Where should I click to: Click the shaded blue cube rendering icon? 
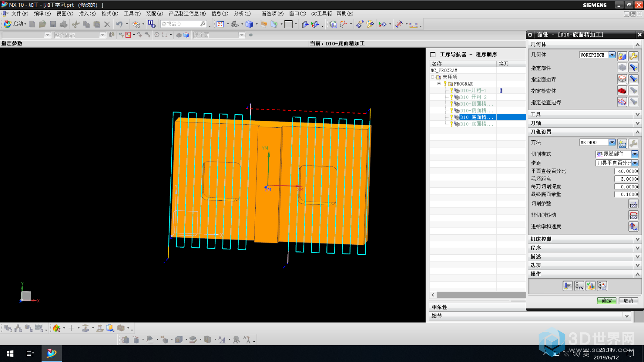249,24
